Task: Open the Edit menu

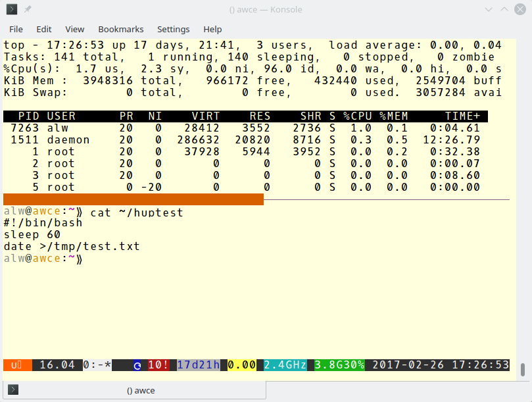Action: 44,29
